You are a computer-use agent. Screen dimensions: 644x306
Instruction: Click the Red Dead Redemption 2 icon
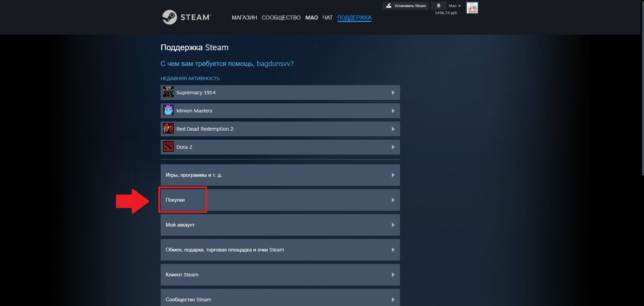(x=168, y=129)
